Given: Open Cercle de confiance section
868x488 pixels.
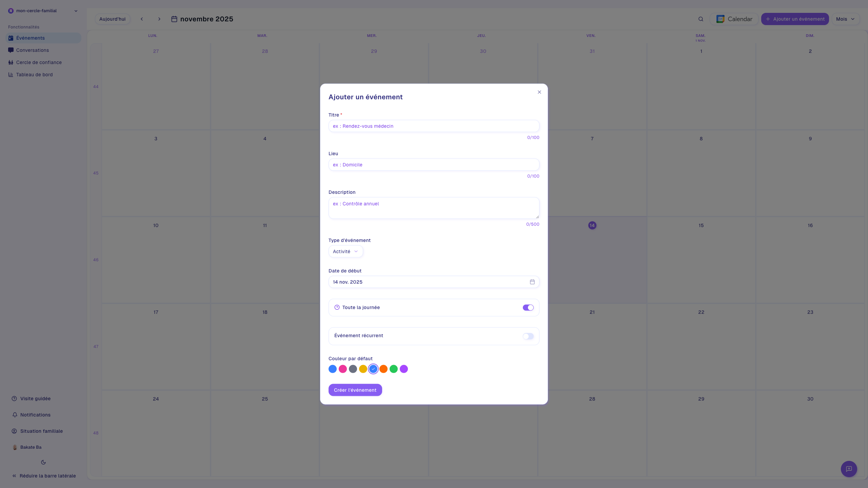Looking at the screenshot, I should point(39,62).
